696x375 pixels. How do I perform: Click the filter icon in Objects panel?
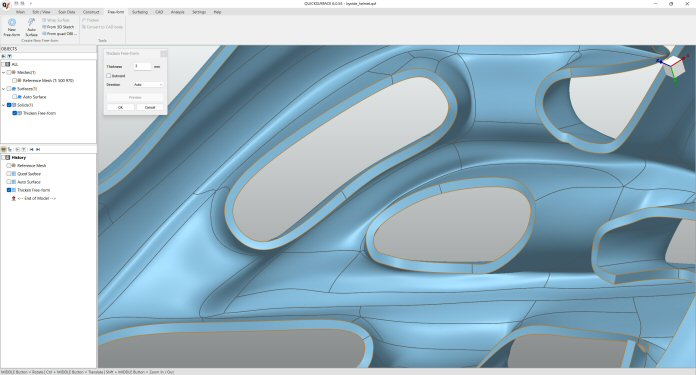click(x=9, y=56)
